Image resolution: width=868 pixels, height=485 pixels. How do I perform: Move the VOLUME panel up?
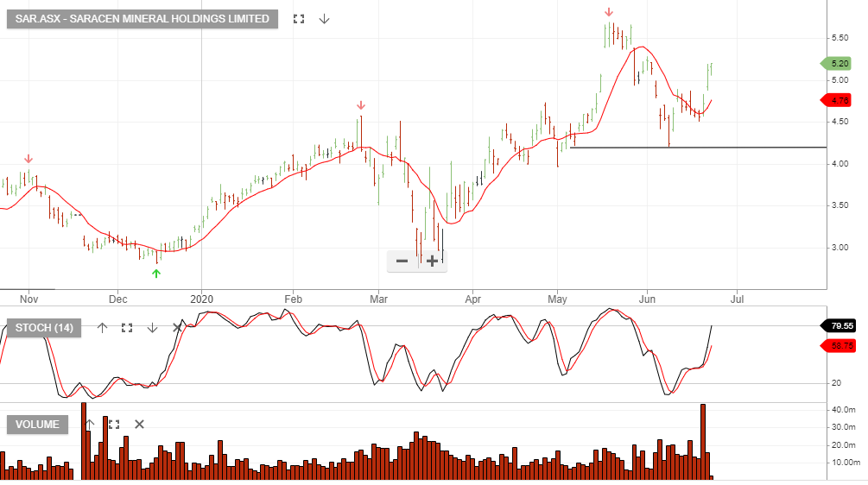[x=89, y=425]
